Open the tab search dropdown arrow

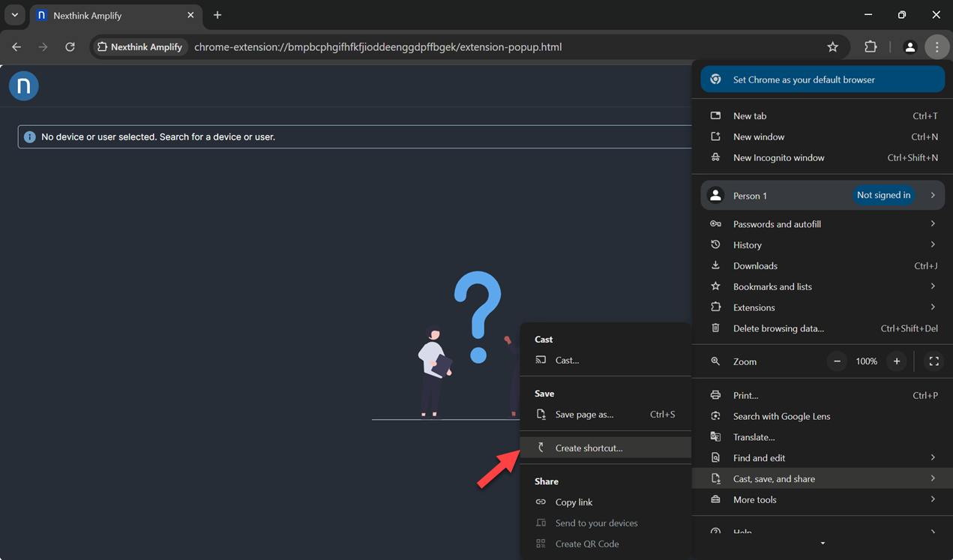(x=14, y=15)
